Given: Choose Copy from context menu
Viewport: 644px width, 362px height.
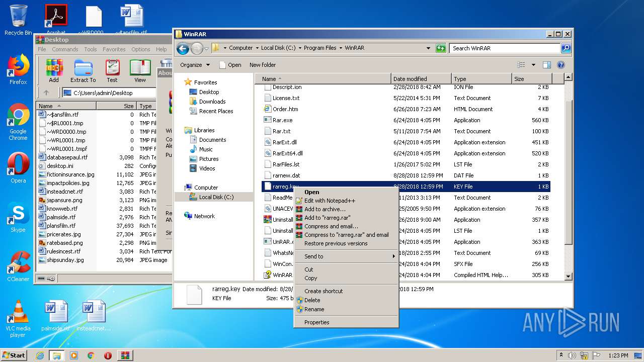Looking at the screenshot, I should (x=346, y=278).
